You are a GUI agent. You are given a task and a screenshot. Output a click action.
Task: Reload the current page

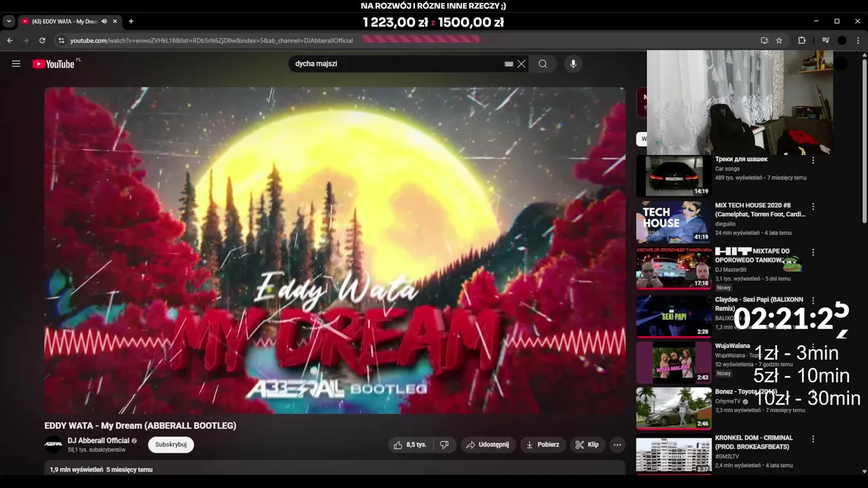coord(42,41)
